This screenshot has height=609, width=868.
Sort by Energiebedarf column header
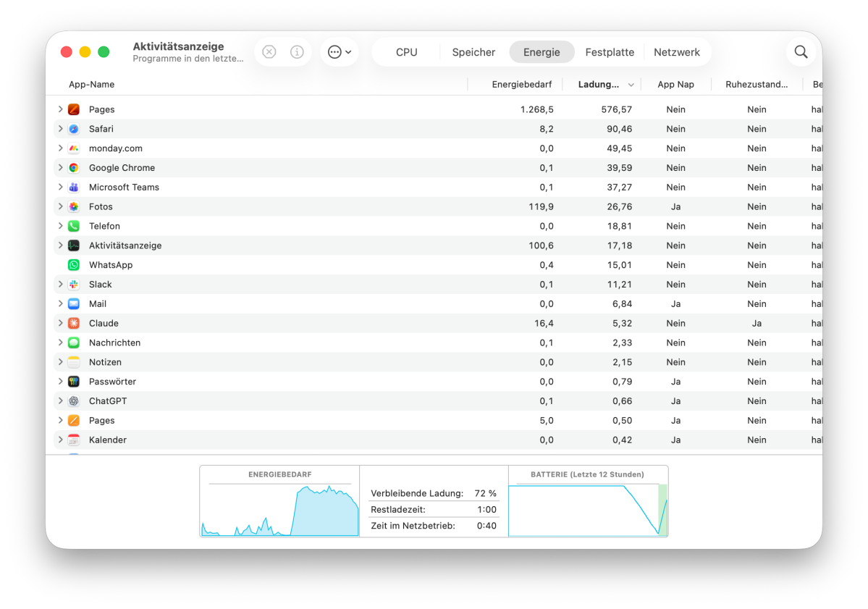(521, 84)
